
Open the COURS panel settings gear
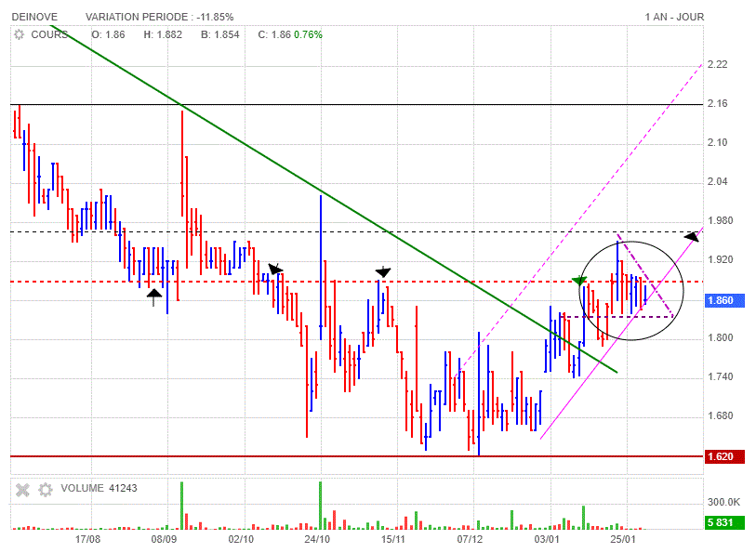click(x=19, y=34)
